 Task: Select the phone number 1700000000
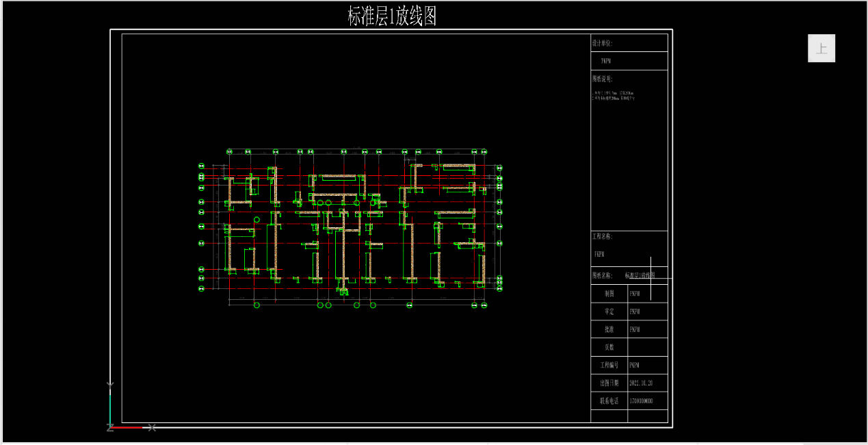641,400
